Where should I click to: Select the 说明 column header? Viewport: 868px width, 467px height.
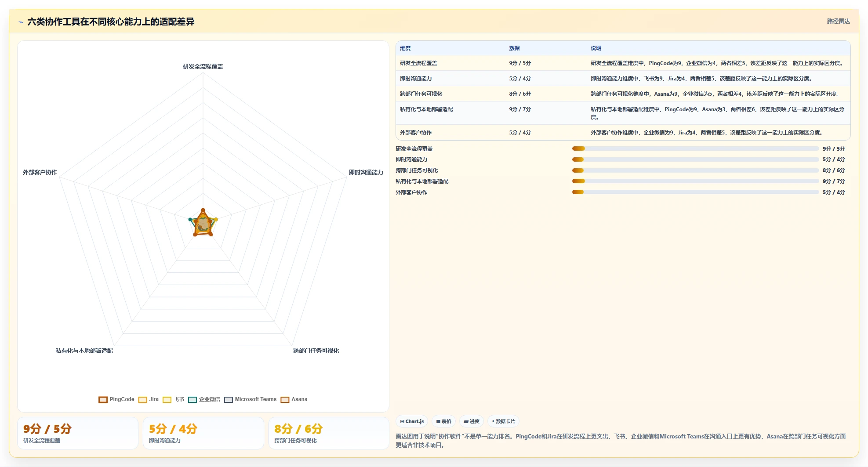[x=596, y=48]
